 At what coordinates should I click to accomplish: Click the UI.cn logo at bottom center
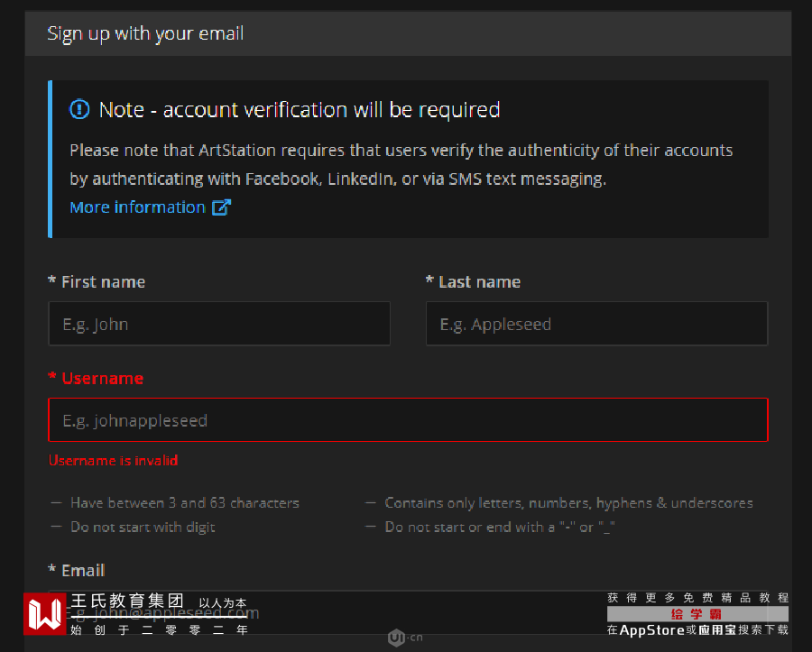[404, 638]
